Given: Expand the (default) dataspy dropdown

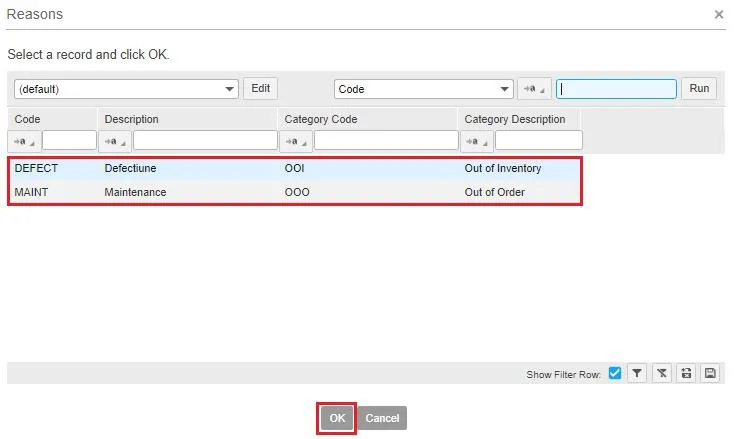Looking at the screenshot, I should (126, 89).
